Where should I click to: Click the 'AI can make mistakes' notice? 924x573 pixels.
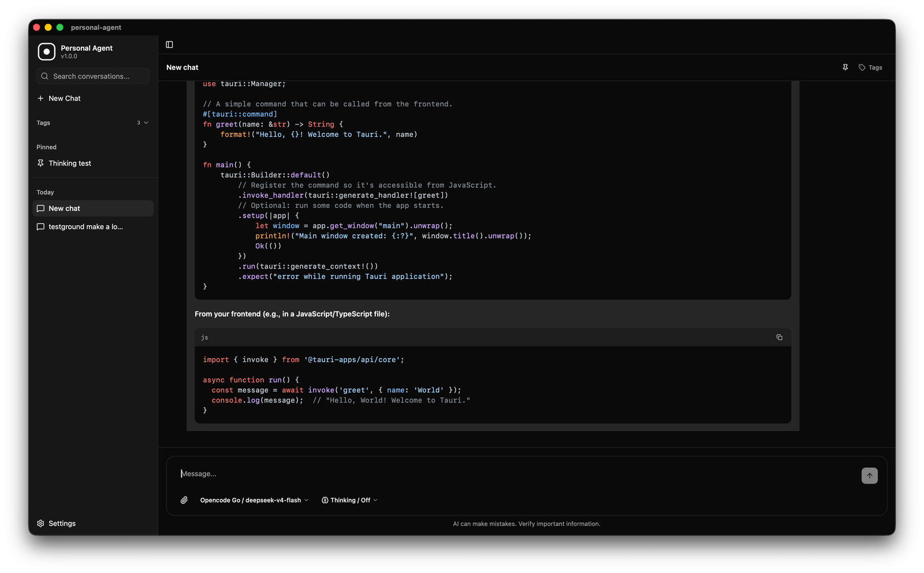point(527,524)
